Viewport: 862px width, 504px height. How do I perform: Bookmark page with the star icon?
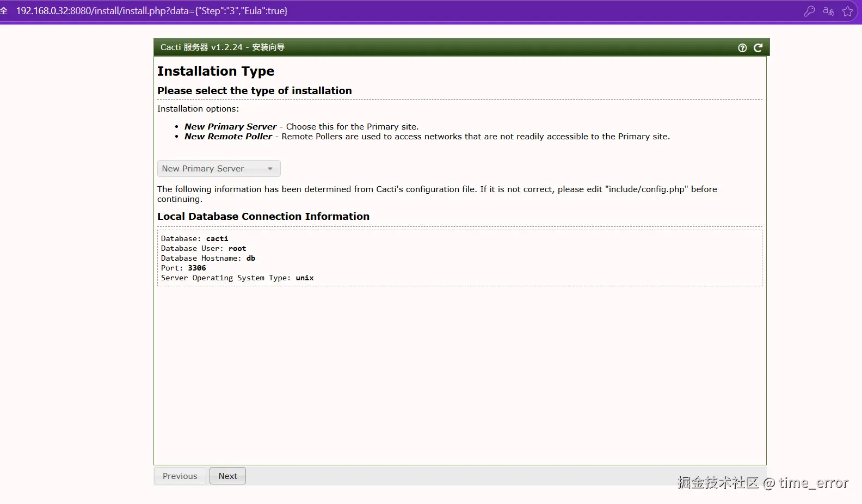(847, 11)
